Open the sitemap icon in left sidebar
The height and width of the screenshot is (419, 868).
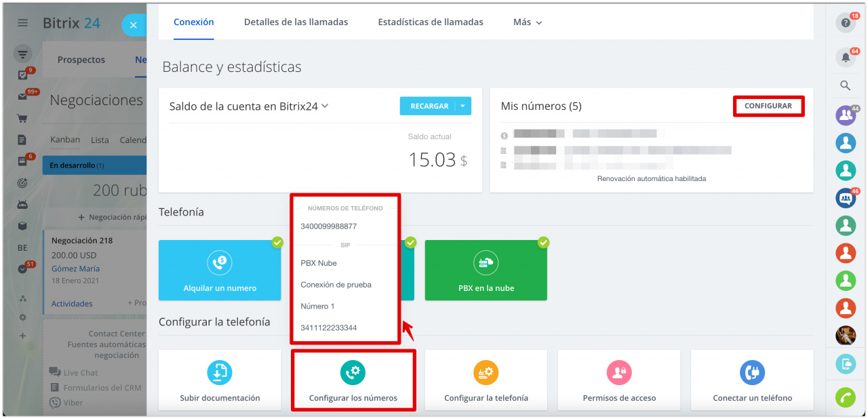(x=22, y=298)
